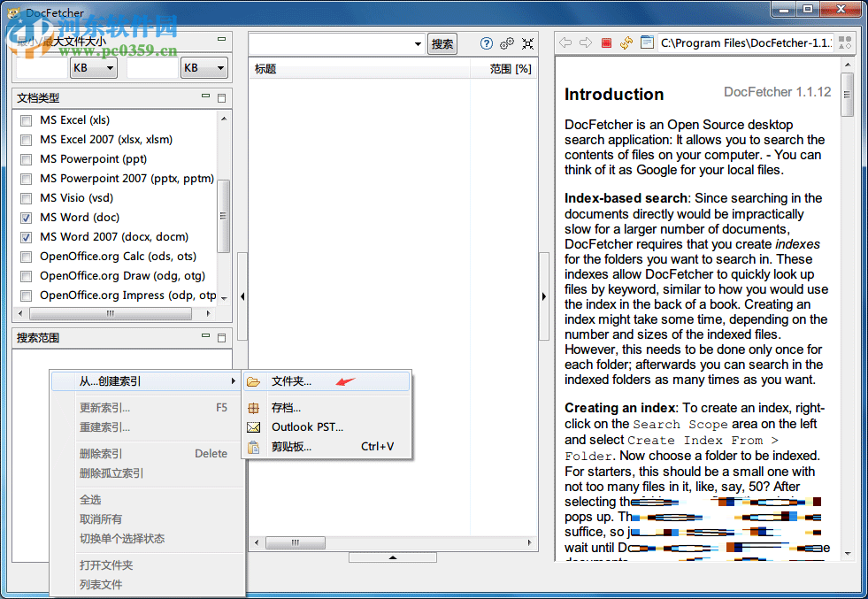Click the archive icon of 存档...
Screen dimensions: 868x599
click(254, 408)
